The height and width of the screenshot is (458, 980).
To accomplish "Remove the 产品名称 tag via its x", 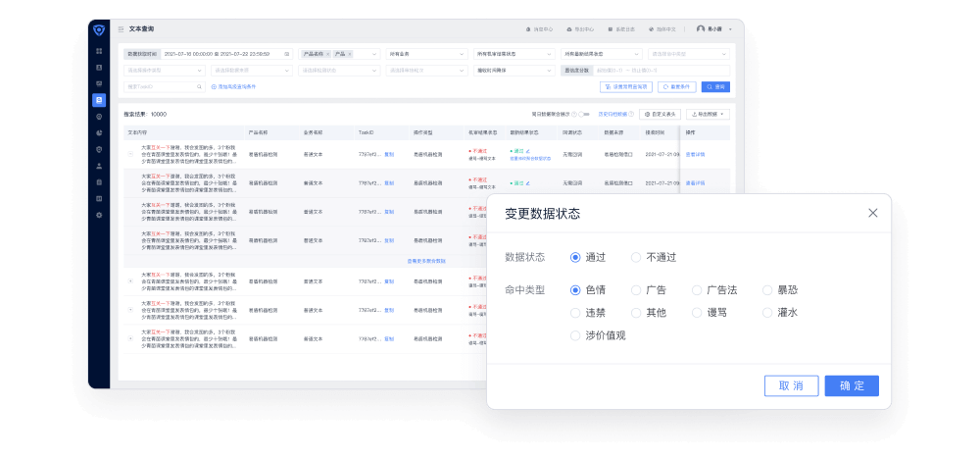I will (x=328, y=55).
